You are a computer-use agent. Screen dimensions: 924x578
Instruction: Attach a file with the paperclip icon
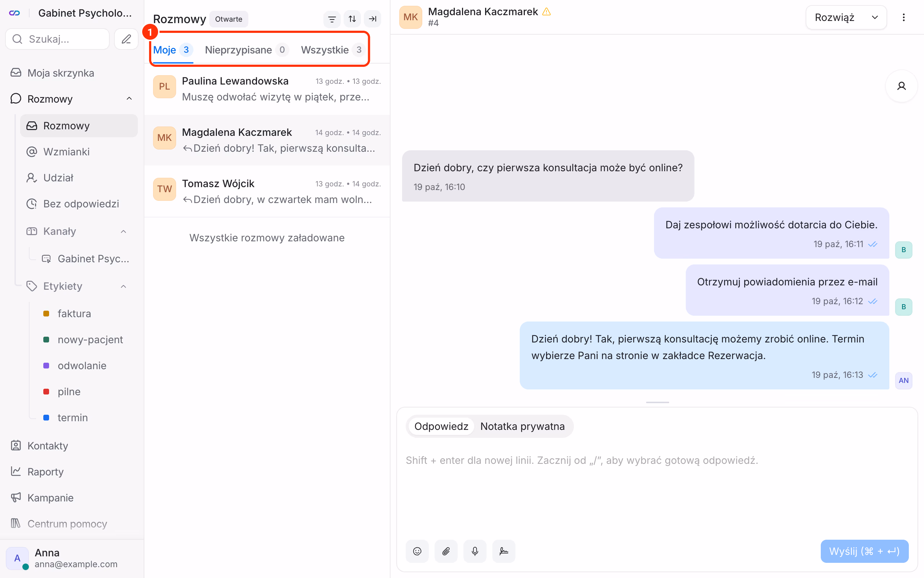[x=446, y=551]
